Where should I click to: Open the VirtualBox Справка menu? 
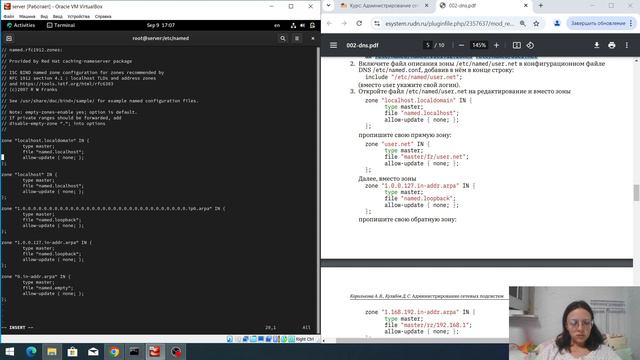point(103,16)
